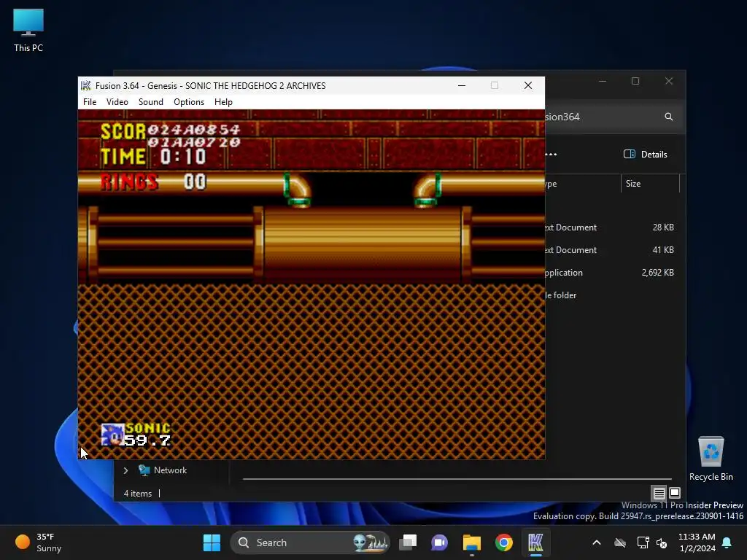Screen dimensions: 747x560
Task: Toggle the Details pane in File Explorer
Action: tap(646, 155)
